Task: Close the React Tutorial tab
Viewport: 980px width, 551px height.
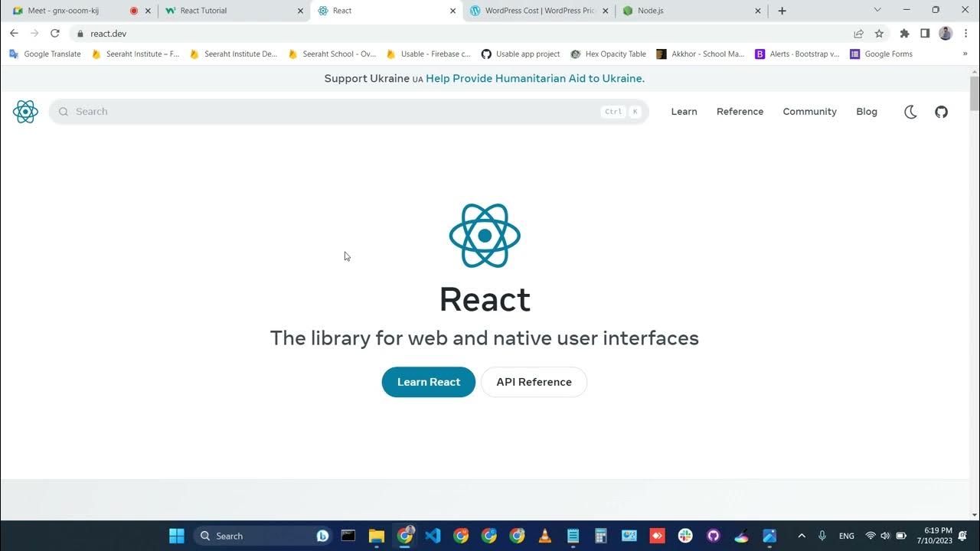Action: 302,11
